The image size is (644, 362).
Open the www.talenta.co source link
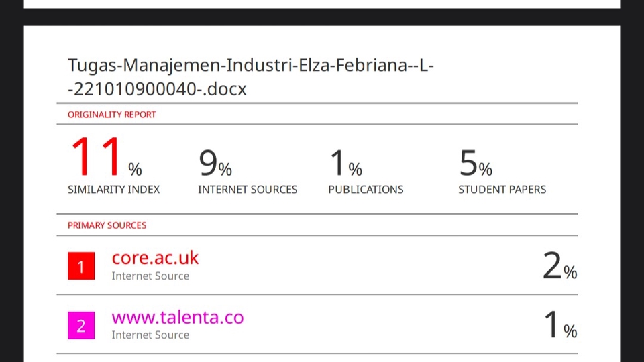pyautogui.click(x=177, y=317)
